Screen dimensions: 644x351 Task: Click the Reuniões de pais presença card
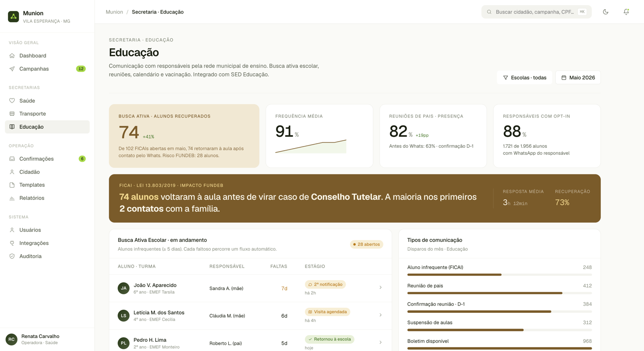click(x=433, y=136)
